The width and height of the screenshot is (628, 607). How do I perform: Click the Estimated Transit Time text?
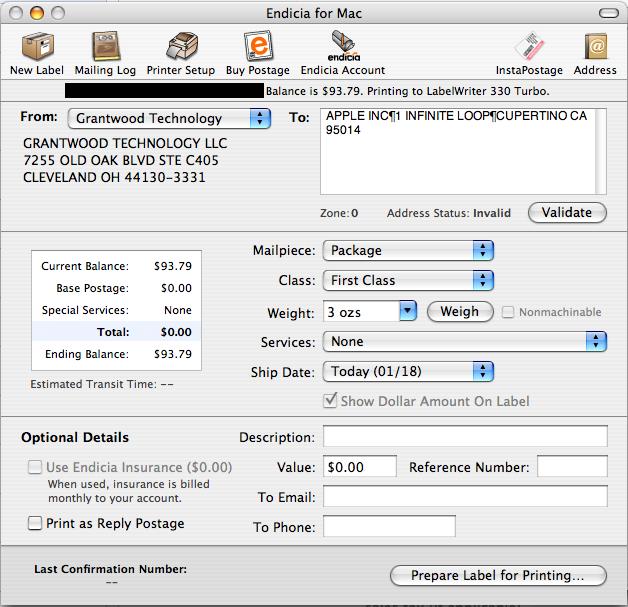click(x=102, y=384)
